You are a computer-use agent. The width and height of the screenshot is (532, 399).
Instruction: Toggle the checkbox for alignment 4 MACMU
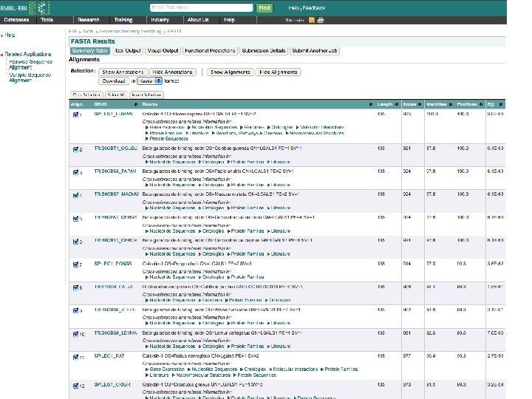(x=75, y=195)
